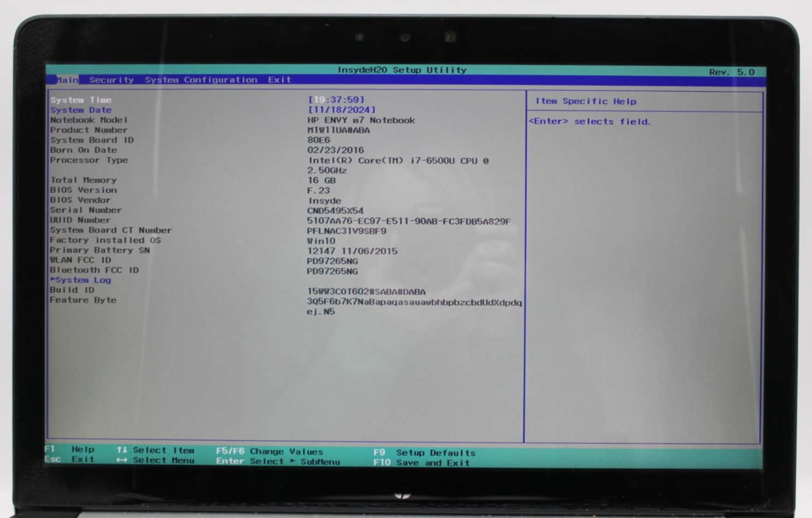Click the System Time label
This screenshot has width=812, height=518.
pyautogui.click(x=81, y=100)
